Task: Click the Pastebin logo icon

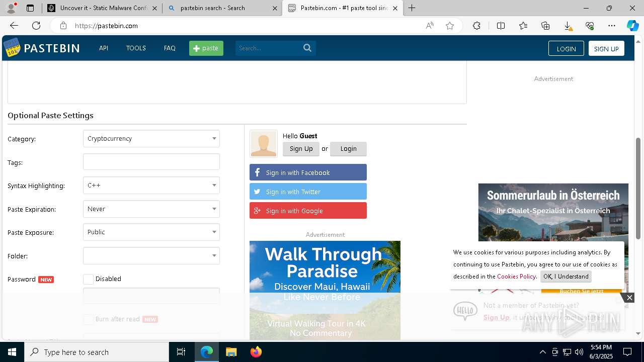Action: coord(12,48)
